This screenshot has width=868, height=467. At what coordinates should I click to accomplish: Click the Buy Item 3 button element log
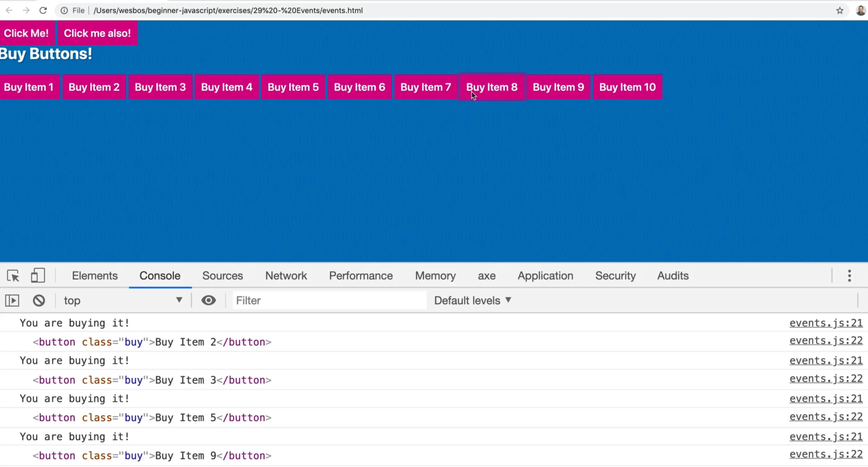pyautogui.click(x=152, y=380)
